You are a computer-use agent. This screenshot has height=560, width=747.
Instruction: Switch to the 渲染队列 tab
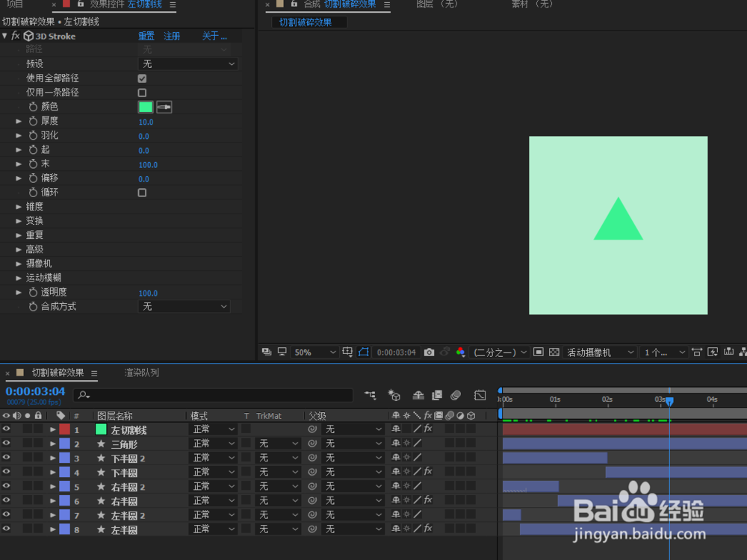click(x=141, y=373)
